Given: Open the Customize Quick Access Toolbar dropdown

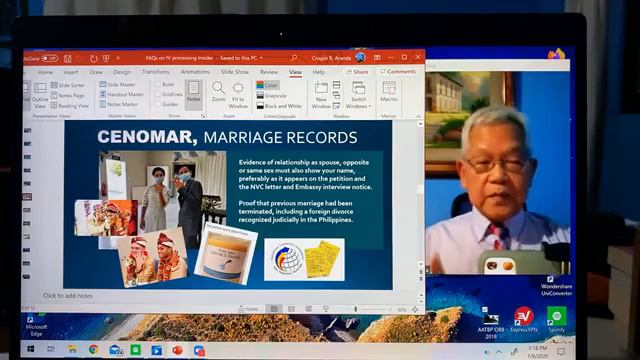Looking at the screenshot, I should [x=118, y=59].
